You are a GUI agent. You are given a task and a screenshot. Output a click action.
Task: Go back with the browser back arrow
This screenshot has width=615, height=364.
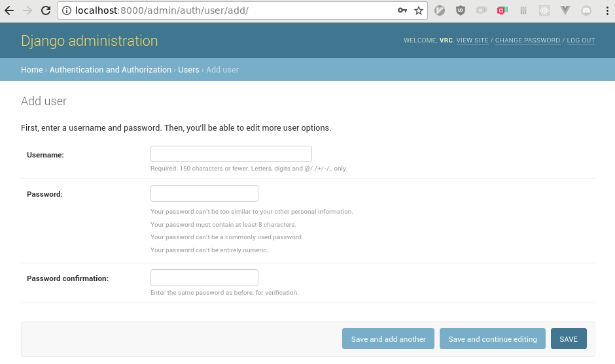pyautogui.click(x=9, y=10)
